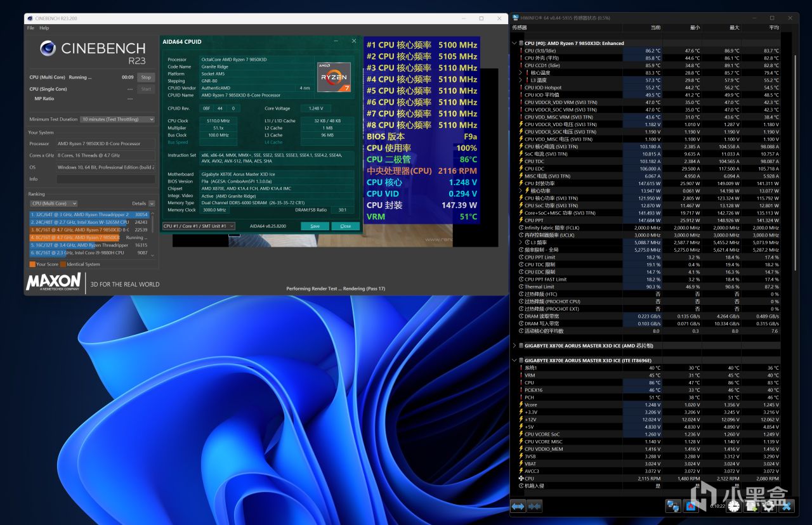The width and height of the screenshot is (812, 525).
Task: Click HWiNFO red-arrow sensor icon in bottom toolbar
Action: [691, 506]
